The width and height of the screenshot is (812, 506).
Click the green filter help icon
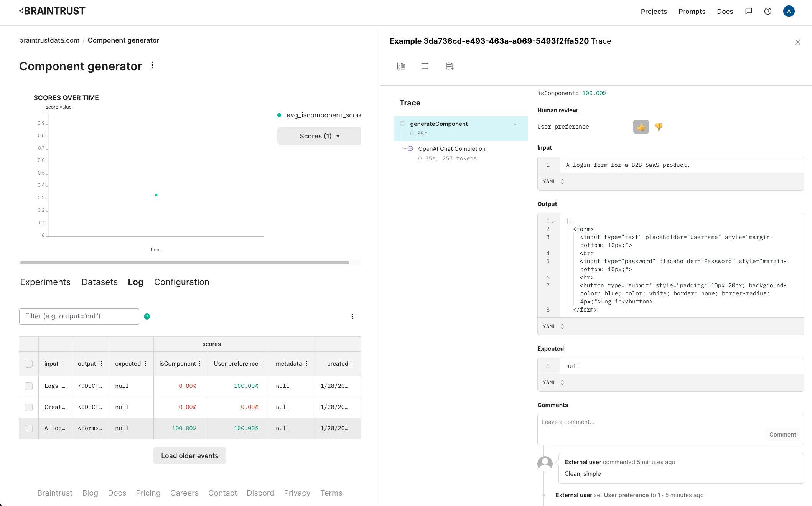(147, 316)
